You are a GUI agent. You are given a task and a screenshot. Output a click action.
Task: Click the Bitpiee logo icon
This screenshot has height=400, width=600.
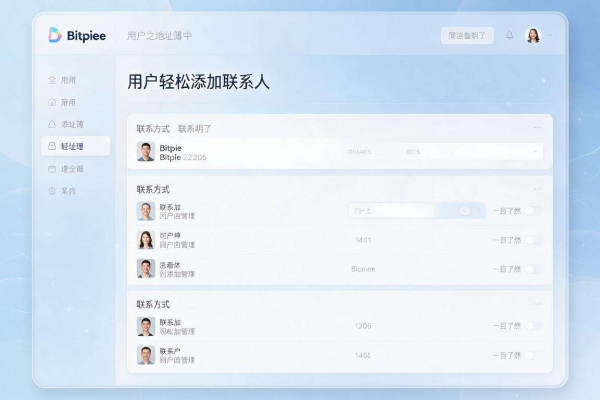[55, 35]
